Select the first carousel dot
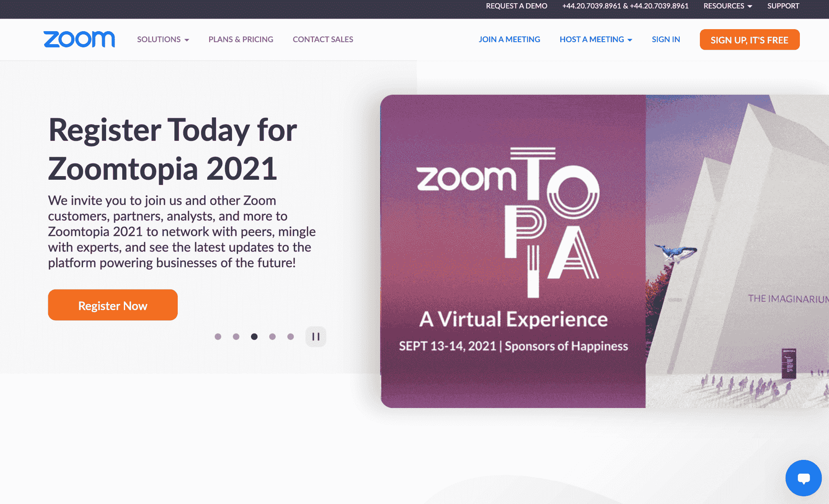 coord(218,337)
